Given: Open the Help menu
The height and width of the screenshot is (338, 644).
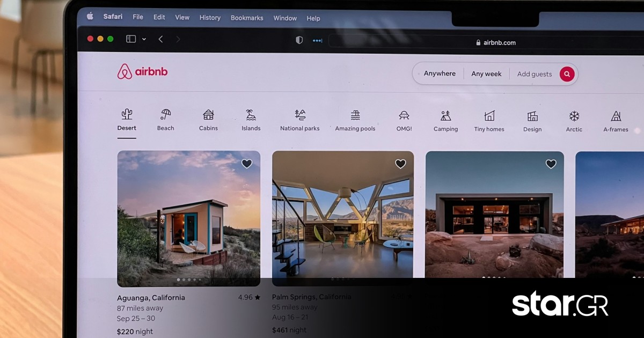Looking at the screenshot, I should pos(313,18).
